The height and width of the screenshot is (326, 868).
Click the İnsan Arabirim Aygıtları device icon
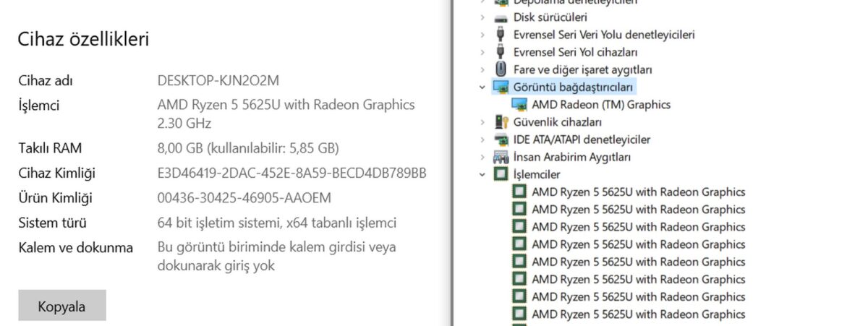[x=501, y=156]
